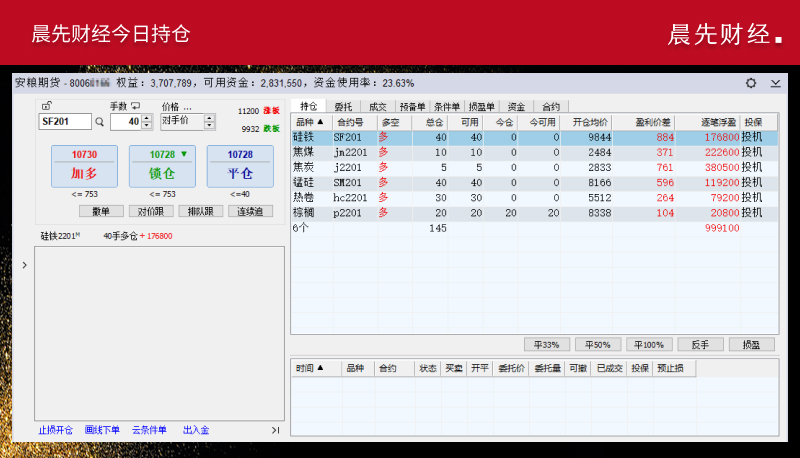This screenshot has height=458, width=800.
Task: Open the 条件单 tab
Action: [x=447, y=106]
